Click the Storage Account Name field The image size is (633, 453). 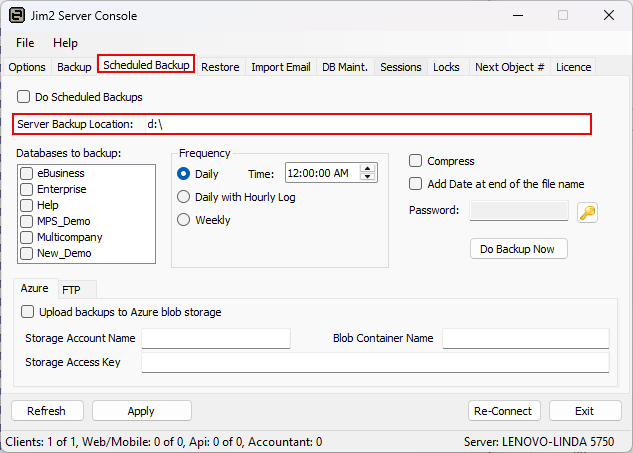[216, 338]
